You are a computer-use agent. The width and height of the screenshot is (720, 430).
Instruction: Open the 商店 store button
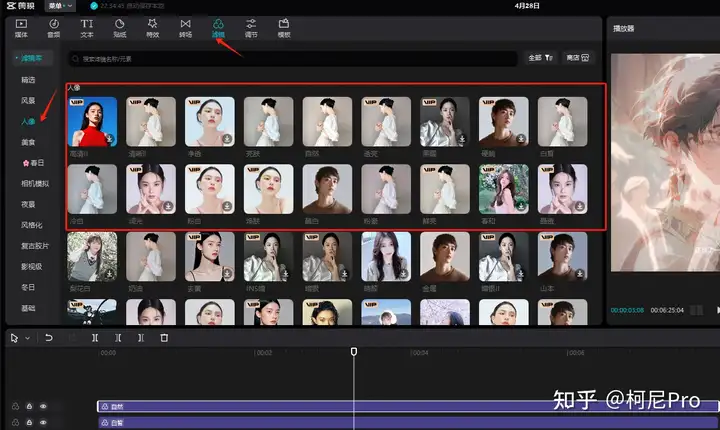(x=578, y=58)
